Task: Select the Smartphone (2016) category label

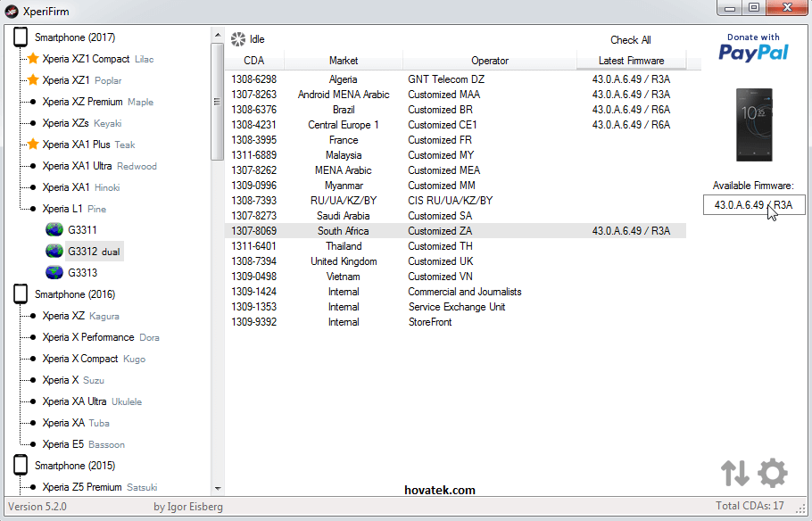Action: (x=75, y=294)
